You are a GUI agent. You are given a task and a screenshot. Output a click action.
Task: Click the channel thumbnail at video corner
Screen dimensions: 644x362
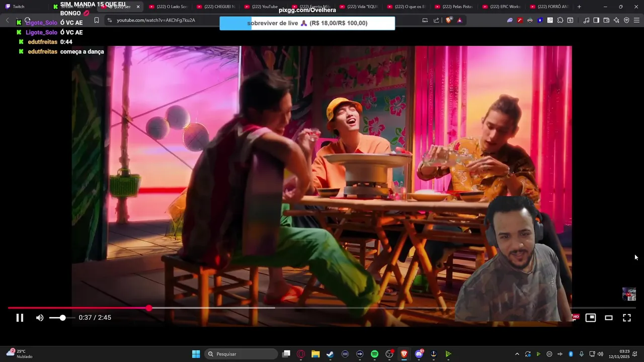click(x=629, y=294)
